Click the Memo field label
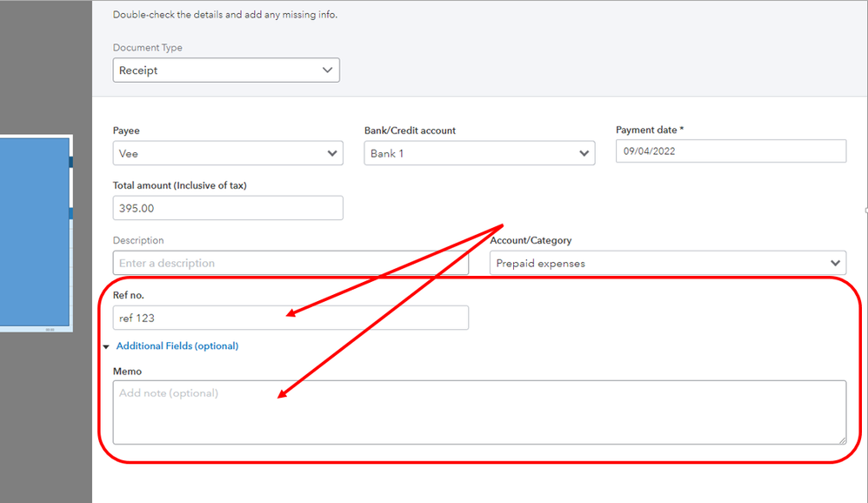Image resolution: width=868 pixels, height=503 pixels. pos(127,372)
